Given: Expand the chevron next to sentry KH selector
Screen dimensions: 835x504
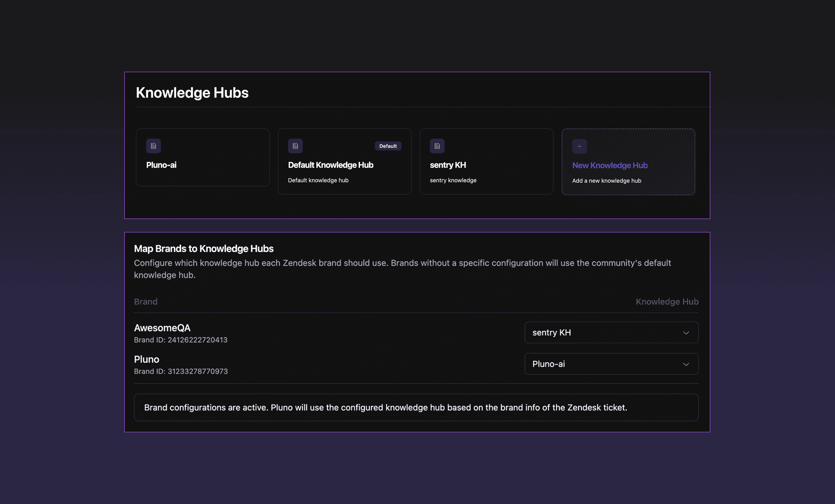Looking at the screenshot, I should click(686, 332).
